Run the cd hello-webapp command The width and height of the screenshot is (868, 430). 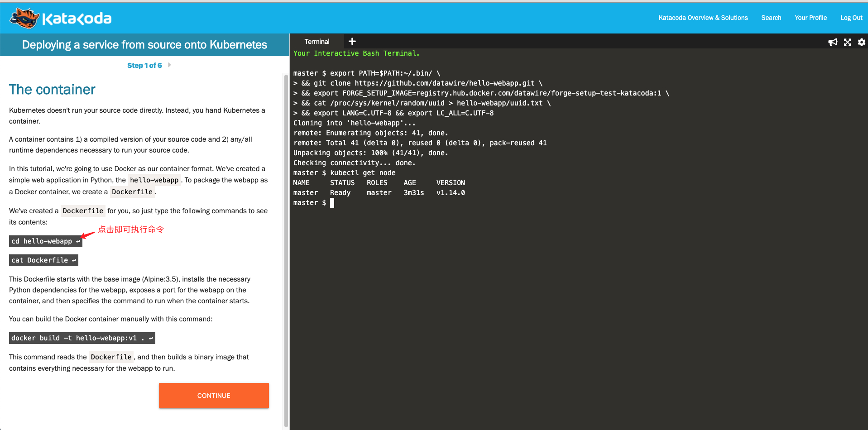[45, 241]
